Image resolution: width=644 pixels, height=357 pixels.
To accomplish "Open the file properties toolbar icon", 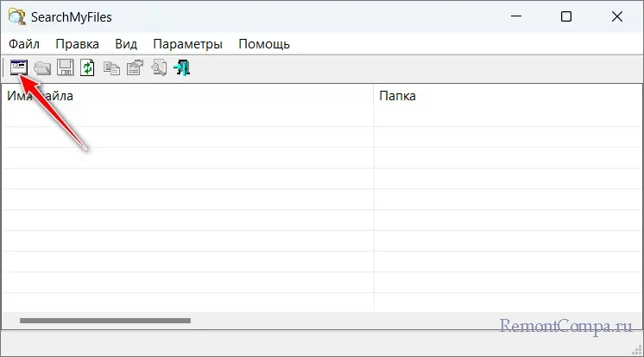I will (135, 67).
